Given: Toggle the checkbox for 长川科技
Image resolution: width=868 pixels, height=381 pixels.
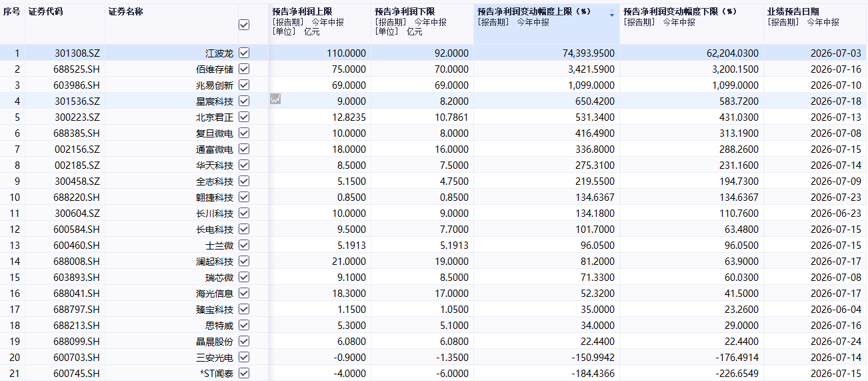Looking at the screenshot, I should (x=244, y=213).
